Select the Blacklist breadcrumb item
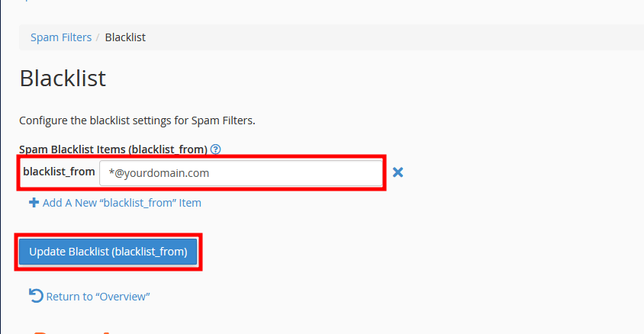The height and width of the screenshot is (334, 644). point(125,37)
